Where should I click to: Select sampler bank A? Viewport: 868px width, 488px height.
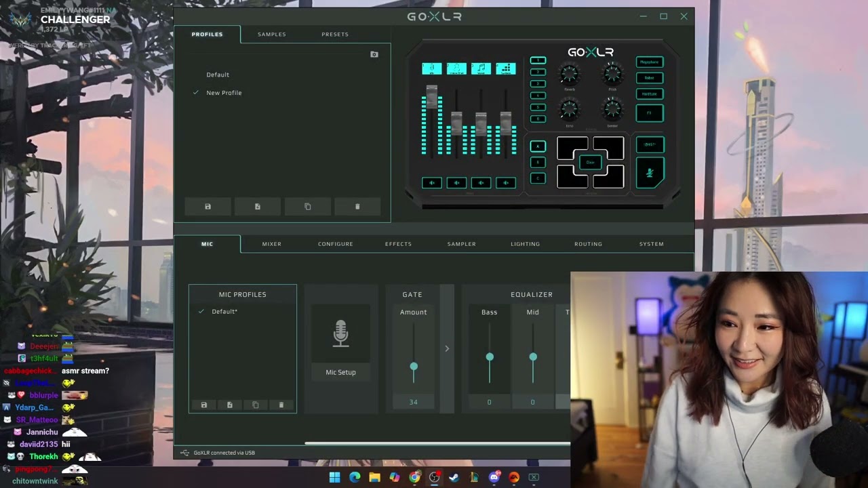(x=538, y=146)
